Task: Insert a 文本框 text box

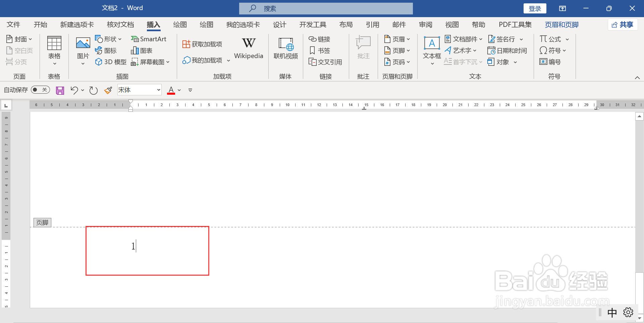Action: pyautogui.click(x=432, y=50)
